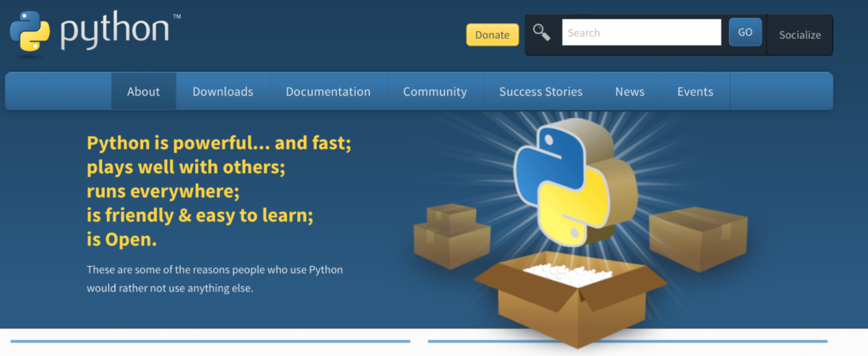Click the magnifying glass search icon

pos(541,33)
